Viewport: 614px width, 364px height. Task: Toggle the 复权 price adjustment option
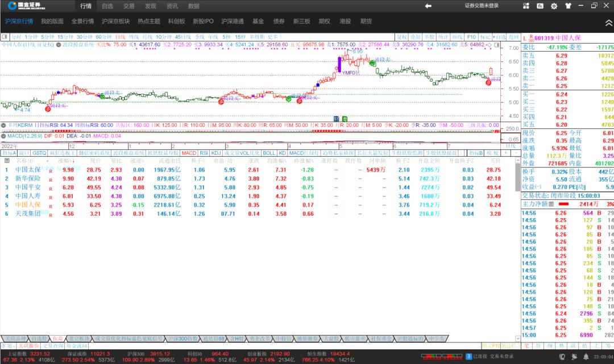coord(402,36)
